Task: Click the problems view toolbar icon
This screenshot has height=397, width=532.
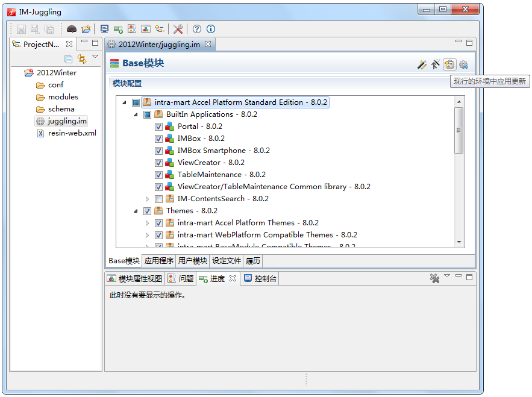Action: pyautogui.click(x=132, y=29)
